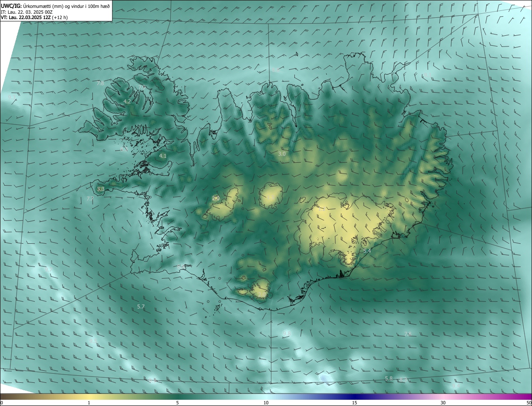Select the valid time 'VT: Lau. 22.03.2025 12Z (+12 h)'
532x406 pixels.
(34, 17)
